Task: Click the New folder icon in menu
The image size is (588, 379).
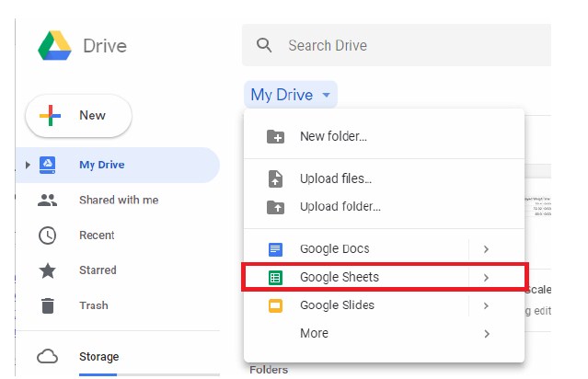Action: [x=276, y=137]
